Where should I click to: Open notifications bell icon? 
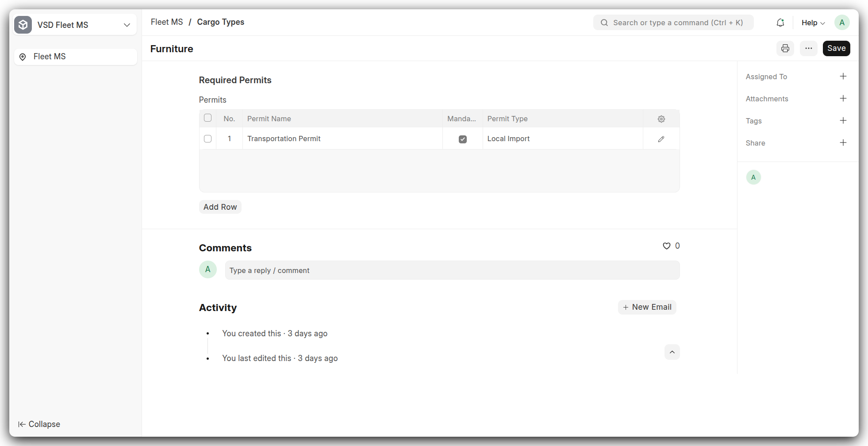pyautogui.click(x=780, y=23)
